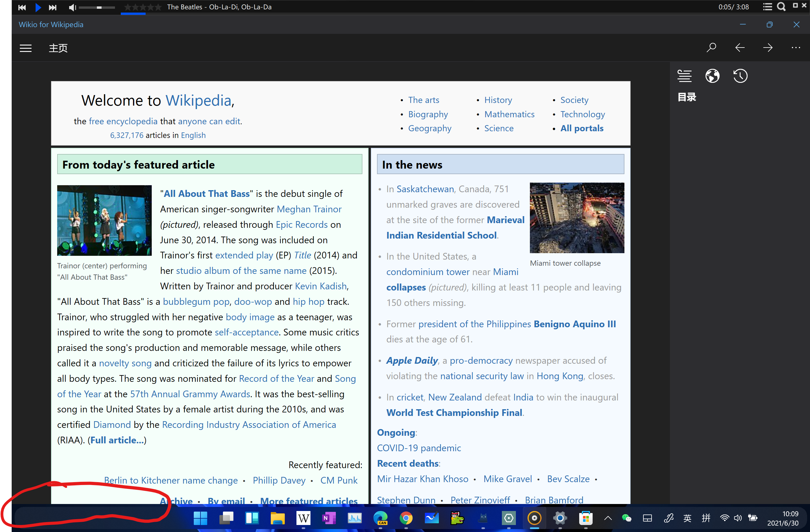Open the Wi-Fi network tray icon

click(x=725, y=518)
